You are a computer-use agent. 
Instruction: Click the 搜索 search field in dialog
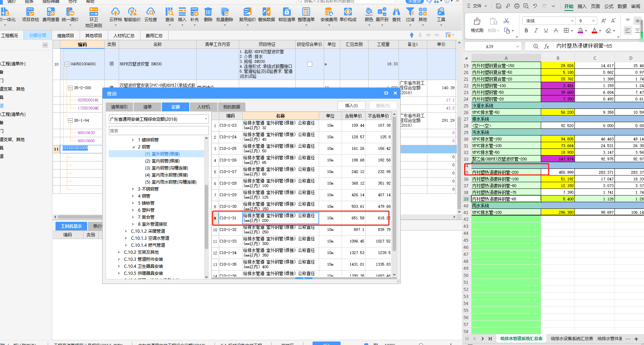159,131
